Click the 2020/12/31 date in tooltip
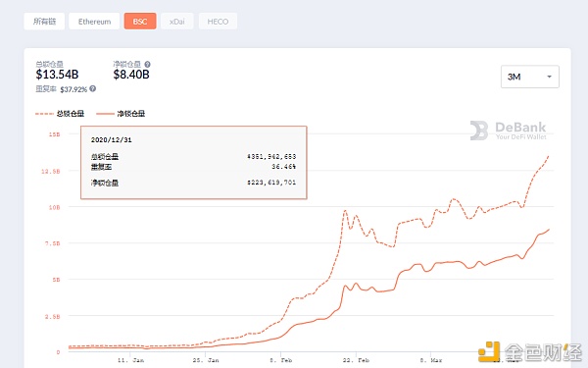The image size is (588, 368). [x=112, y=139]
